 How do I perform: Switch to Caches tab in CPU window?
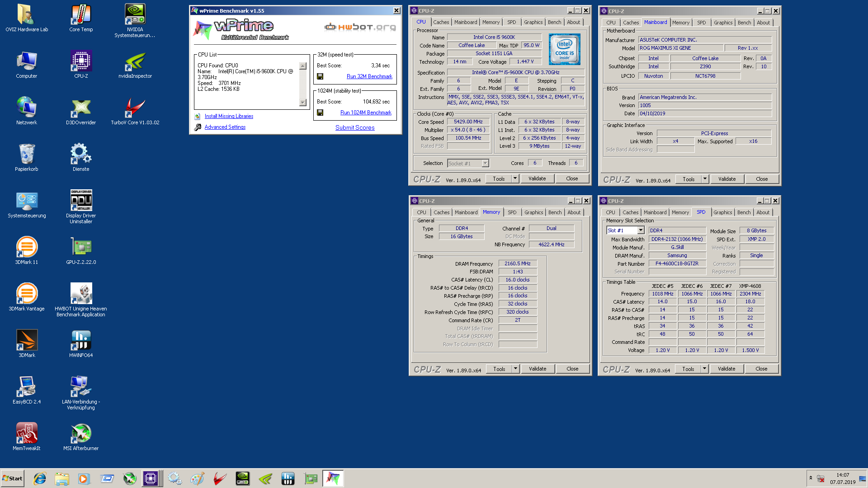(441, 22)
